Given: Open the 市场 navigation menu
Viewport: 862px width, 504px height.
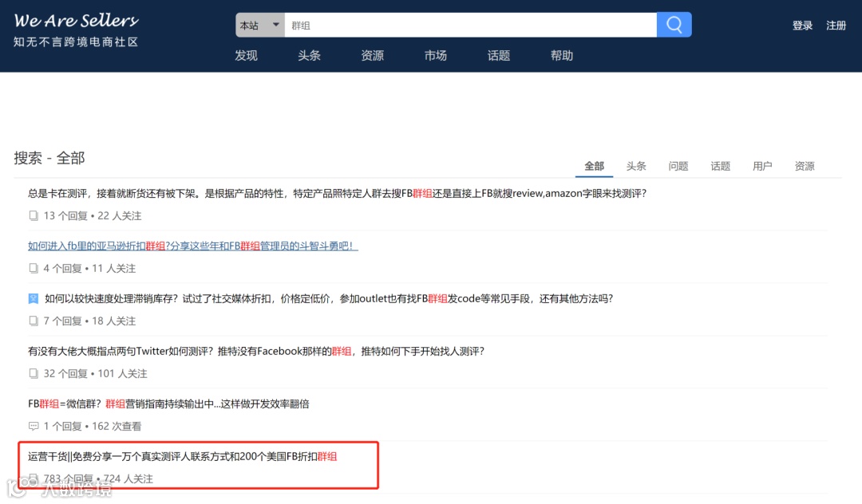Looking at the screenshot, I should tap(436, 56).
